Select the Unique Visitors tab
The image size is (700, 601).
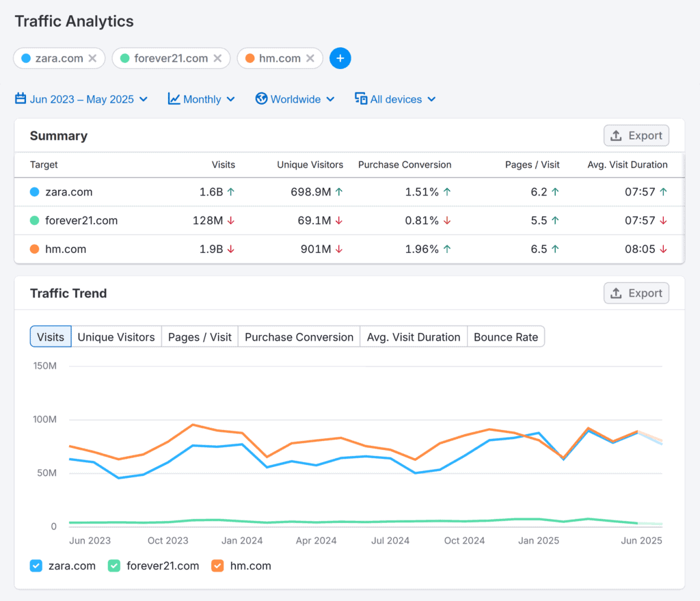(116, 336)
